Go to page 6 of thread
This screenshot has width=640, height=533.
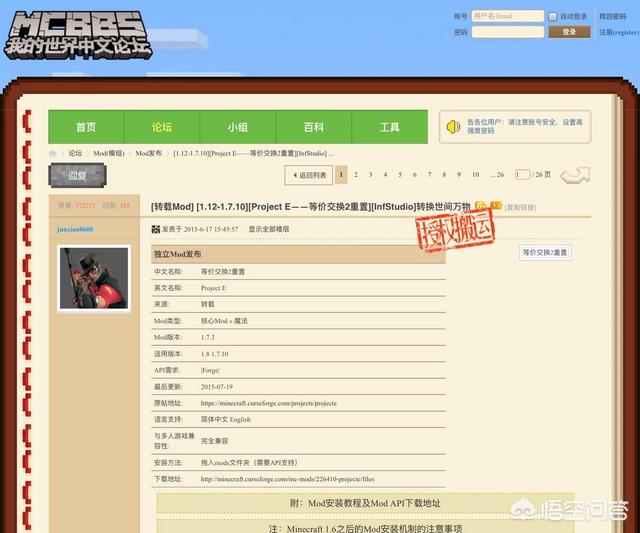pyautogui.click(x=415, y=175)
